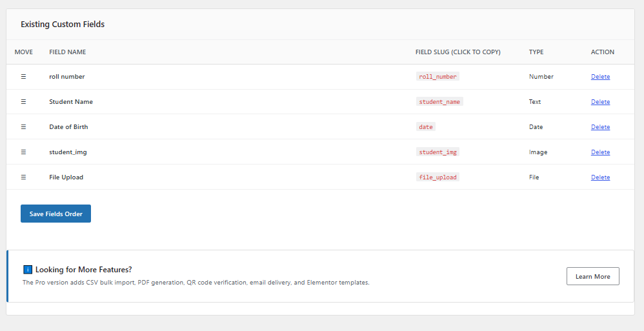Click the 'ACTION' column header
This screenshot has height=331, width=644.
click(x=603, y=52)
